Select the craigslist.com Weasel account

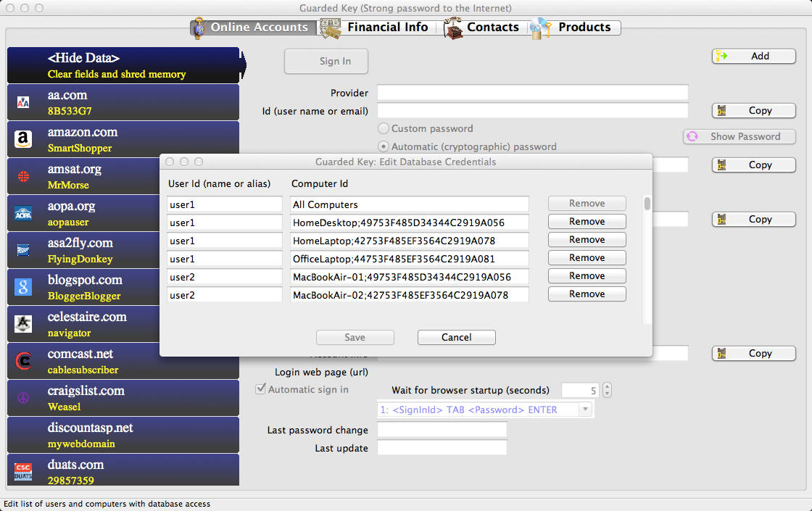pos(123,398)
